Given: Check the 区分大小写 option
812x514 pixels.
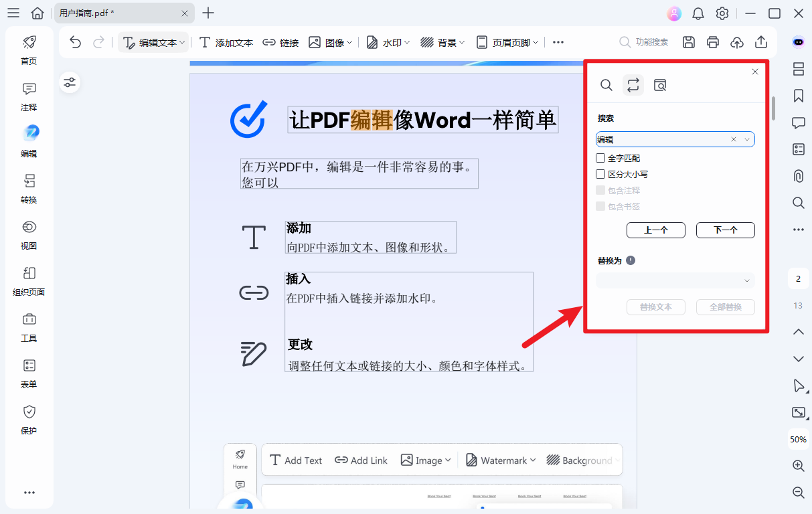Looking at the screenshot, I should pos(600,174).
